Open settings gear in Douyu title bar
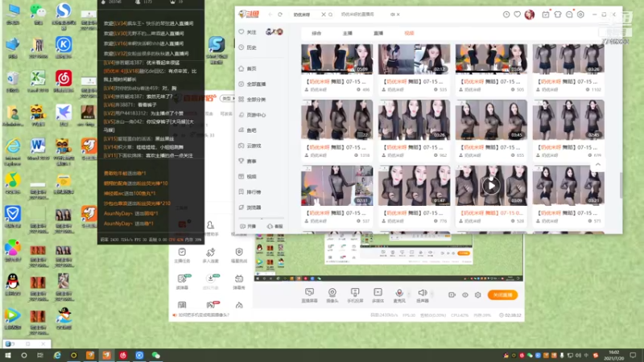Image resolution: width=644 pixels, height=362 pixels. click(580, 14)
